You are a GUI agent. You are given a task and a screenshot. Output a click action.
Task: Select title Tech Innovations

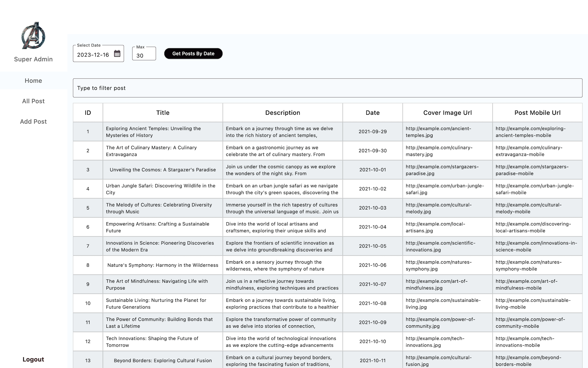tap(152, 342)
